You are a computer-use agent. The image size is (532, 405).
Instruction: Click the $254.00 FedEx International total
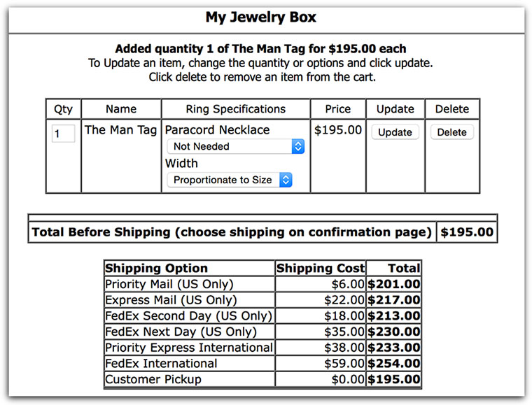pyautogui.click(x=394, y=363)
